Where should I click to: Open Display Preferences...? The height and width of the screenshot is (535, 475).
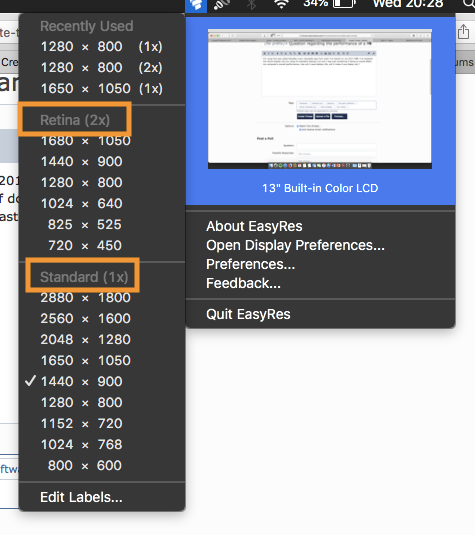(x=320, y=245)
